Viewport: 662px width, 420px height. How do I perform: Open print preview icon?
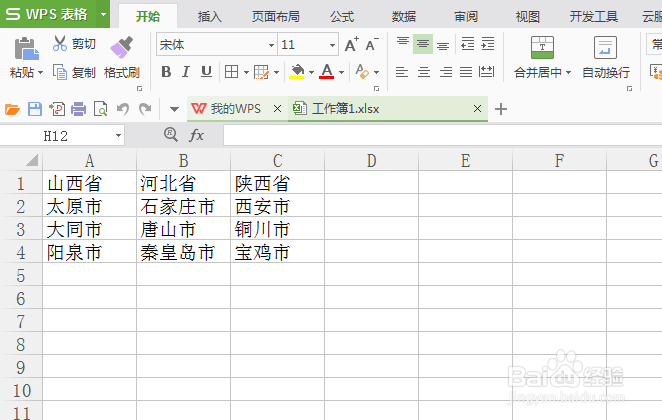100,109
